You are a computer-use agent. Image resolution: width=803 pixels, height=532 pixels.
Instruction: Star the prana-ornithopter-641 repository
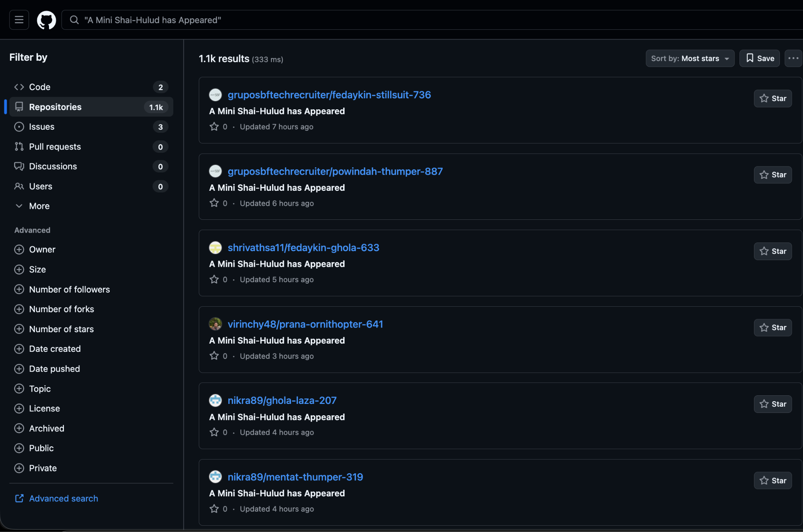(772, 328)
